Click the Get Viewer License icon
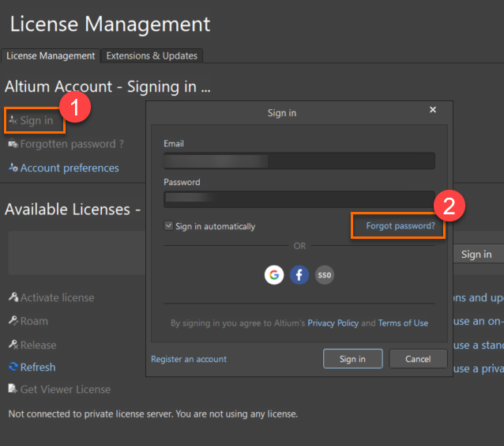The image size is (504, 446). tap(13, 389)
